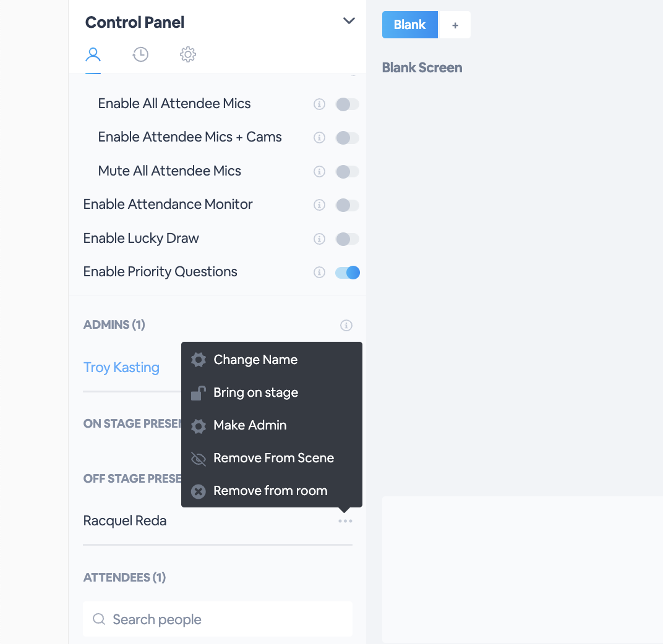Open the Control Panel settings gear tab
This screenshot has height=644, width=663.
tap(187, 54)
